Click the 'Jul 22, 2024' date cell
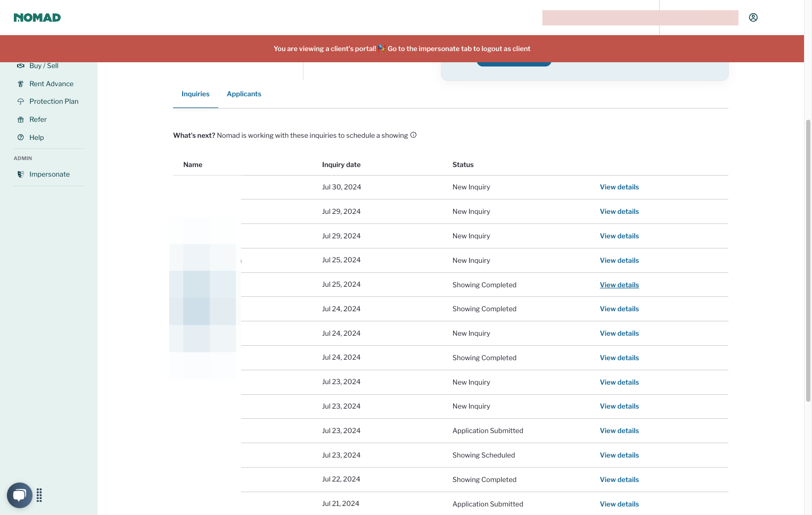This screenshot has width=812, height=515. [341, 479]
